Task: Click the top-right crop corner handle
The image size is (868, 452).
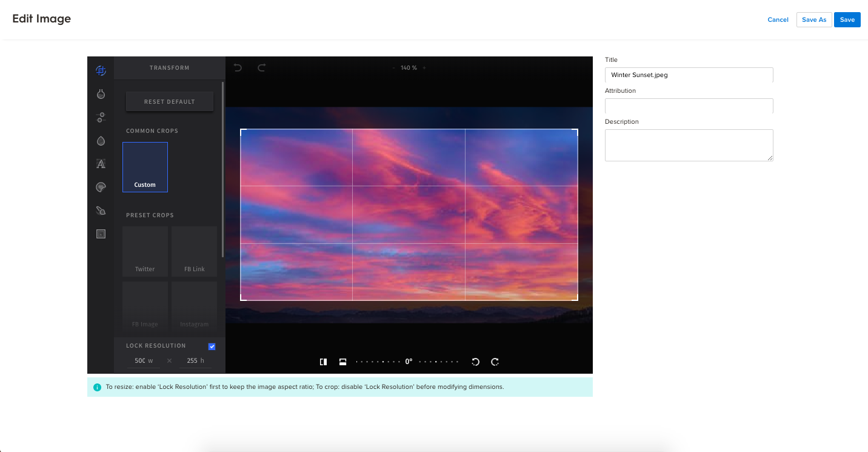Action: (576, 130)
